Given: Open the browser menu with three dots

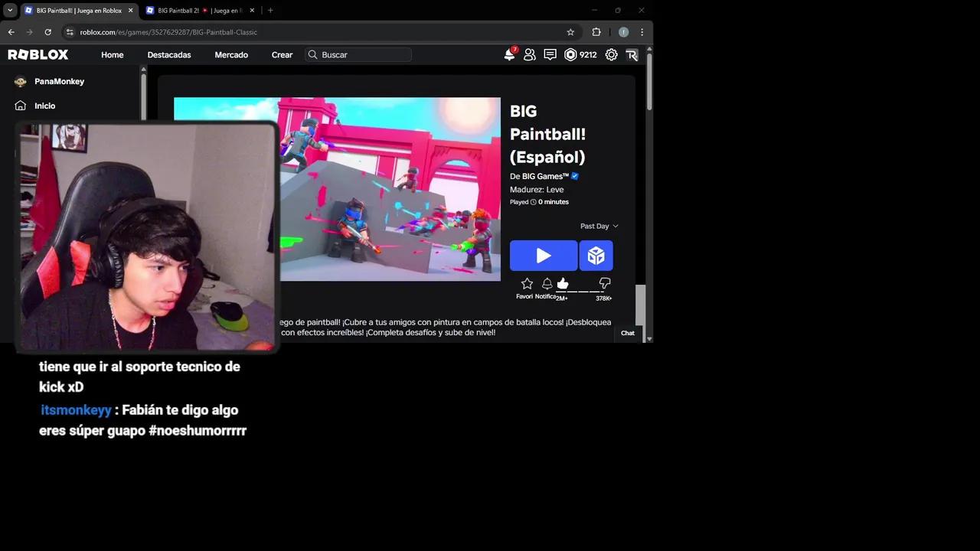Looking at the screenshot, I should pyautogui.click(x=641, y=32).
